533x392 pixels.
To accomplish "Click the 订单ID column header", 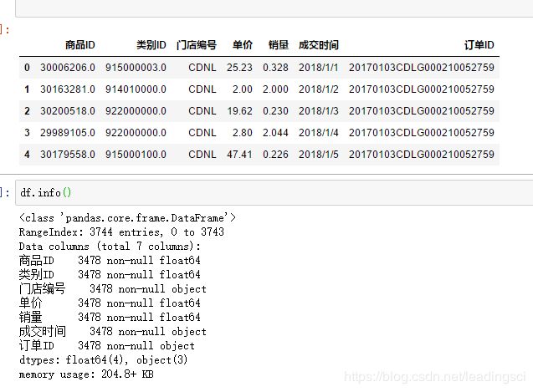I will coord(479,45).
